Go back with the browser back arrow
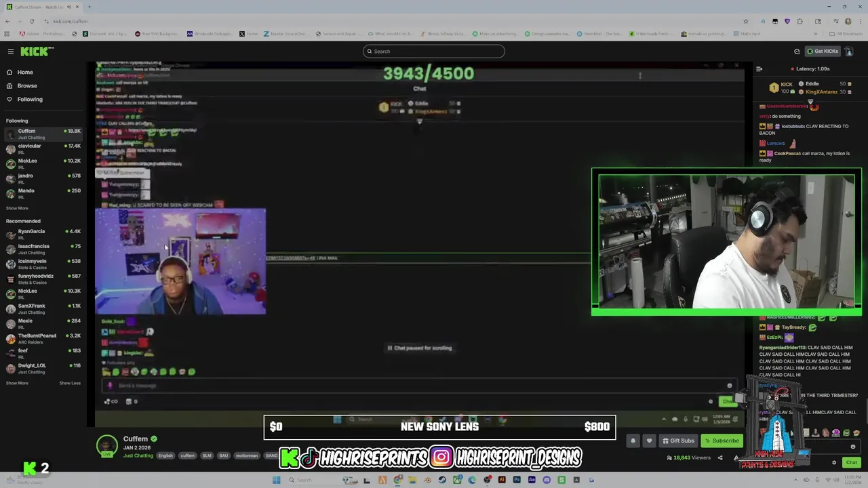 (x=7, y=21)
